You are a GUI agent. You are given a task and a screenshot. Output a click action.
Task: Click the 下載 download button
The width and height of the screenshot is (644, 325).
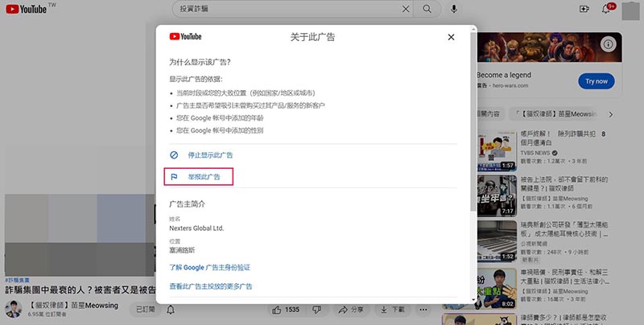(392, 310)
